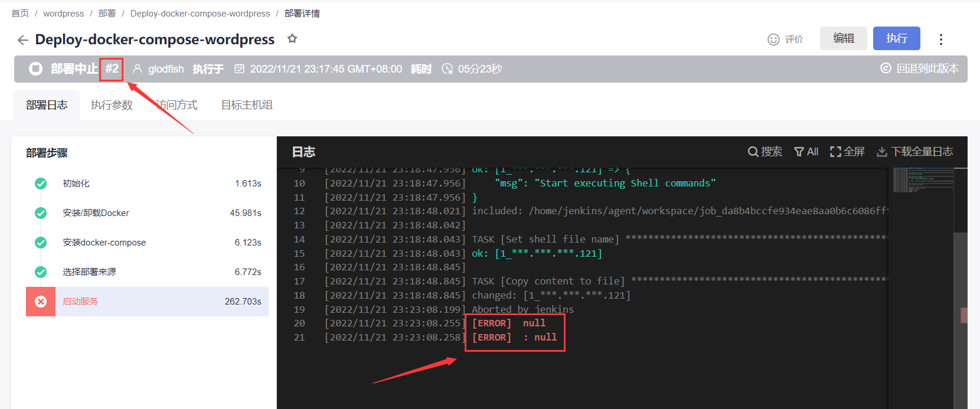Click the download icon for full logs

882,152
